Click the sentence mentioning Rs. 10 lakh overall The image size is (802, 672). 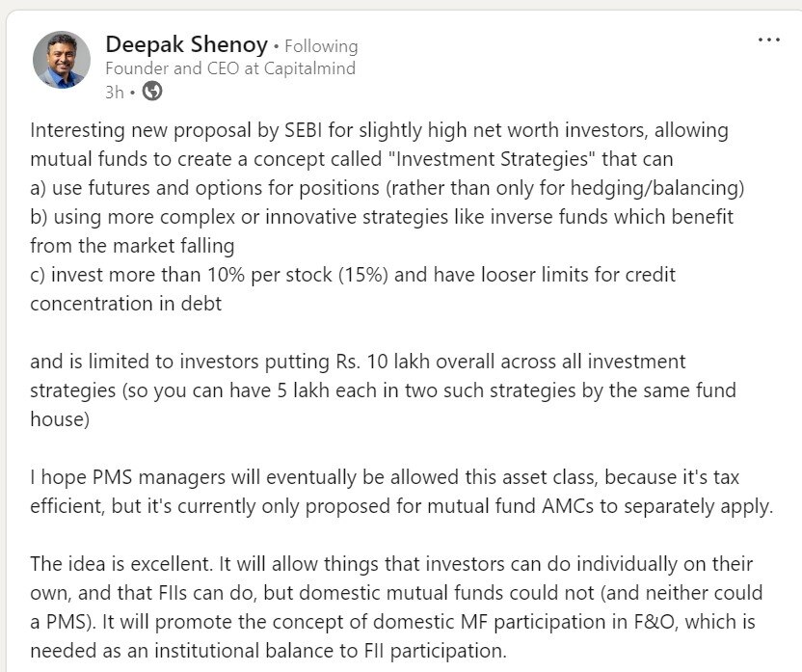click(x=358, y=362)
